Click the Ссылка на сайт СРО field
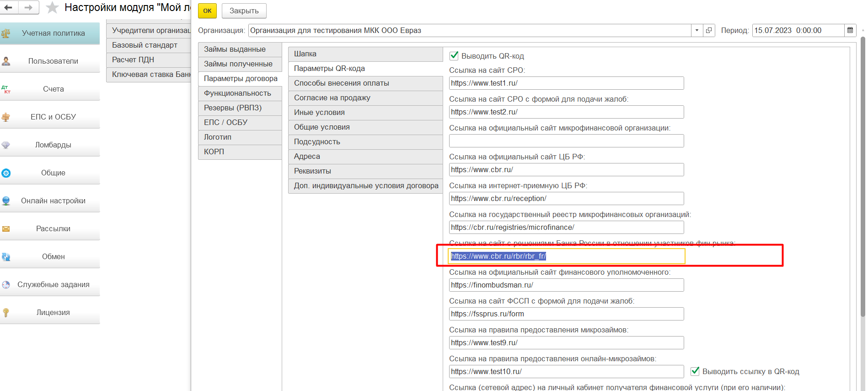Viewport: 868px width, 391px height. point(566,83)
